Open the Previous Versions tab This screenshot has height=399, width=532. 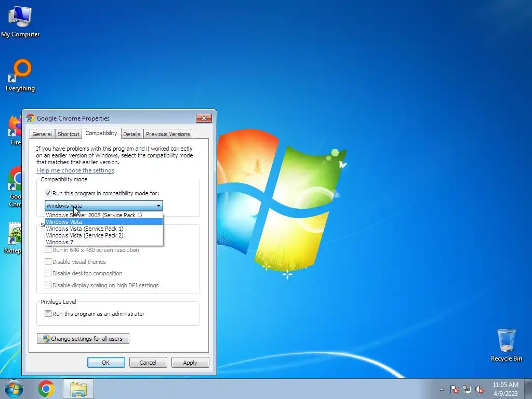(168, 134)
